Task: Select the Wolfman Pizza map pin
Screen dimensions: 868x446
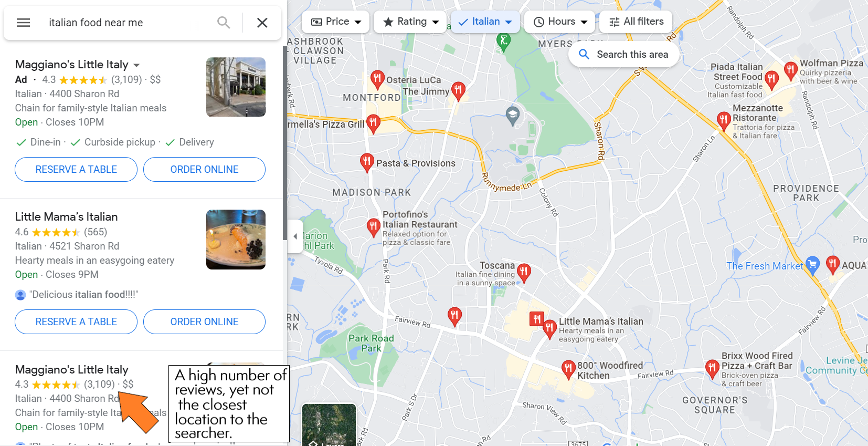Action: [791, 70]
